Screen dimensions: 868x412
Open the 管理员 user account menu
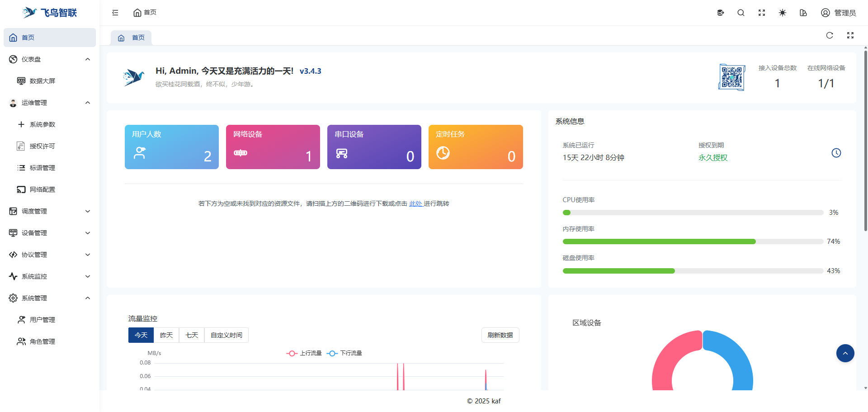click(839, 13)
